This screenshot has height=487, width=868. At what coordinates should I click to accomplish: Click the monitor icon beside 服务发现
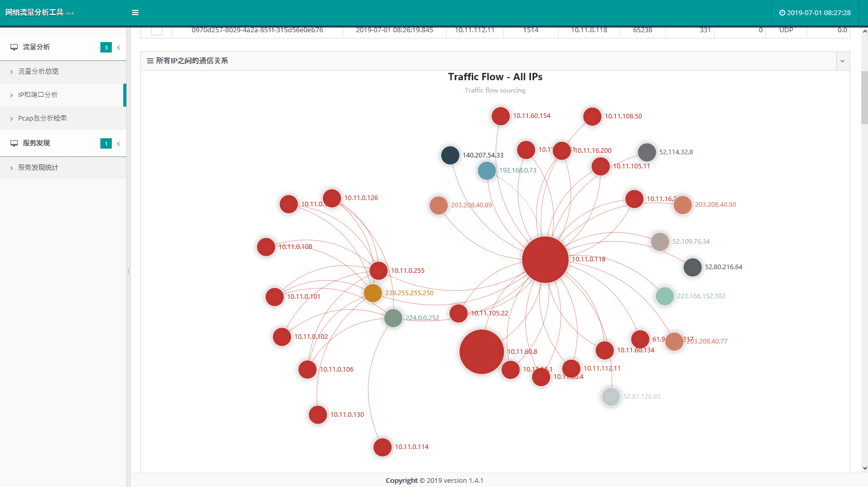click(14, 143)
